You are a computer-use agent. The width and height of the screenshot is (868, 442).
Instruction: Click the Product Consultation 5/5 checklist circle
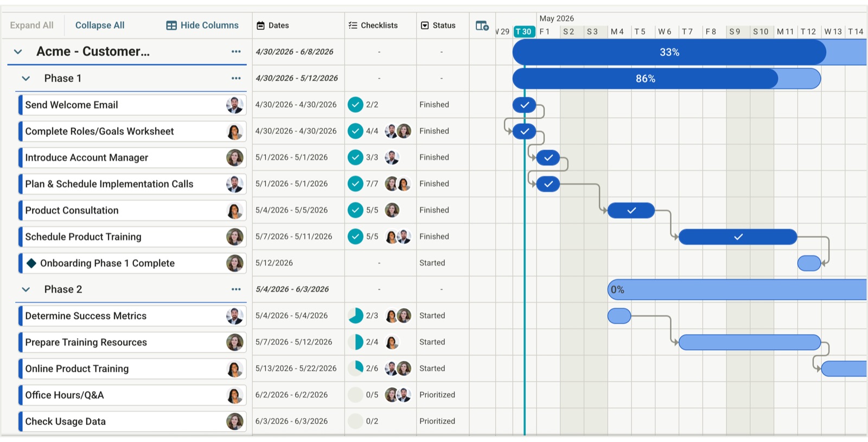click(355, 210)
